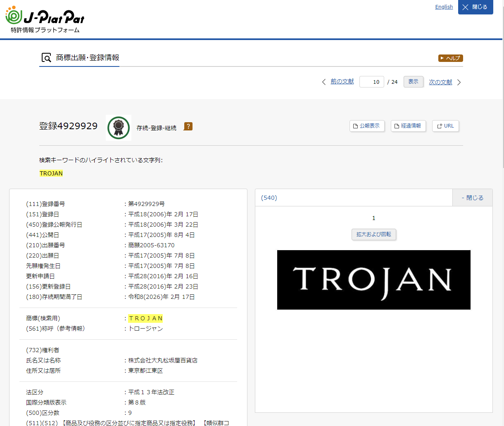
Task: Click the law classification 平成１３年法改正
Action: (151, 392)
